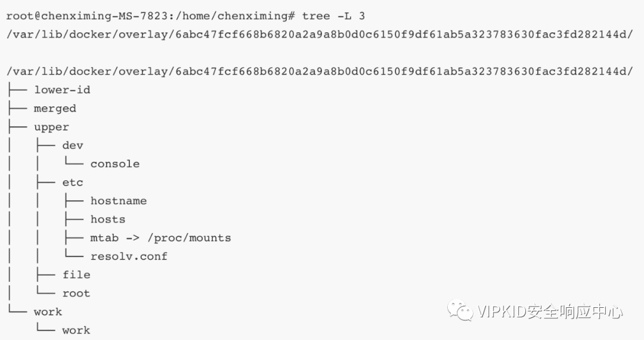Select the resolv.conf file entry

[x=129, y=256]
